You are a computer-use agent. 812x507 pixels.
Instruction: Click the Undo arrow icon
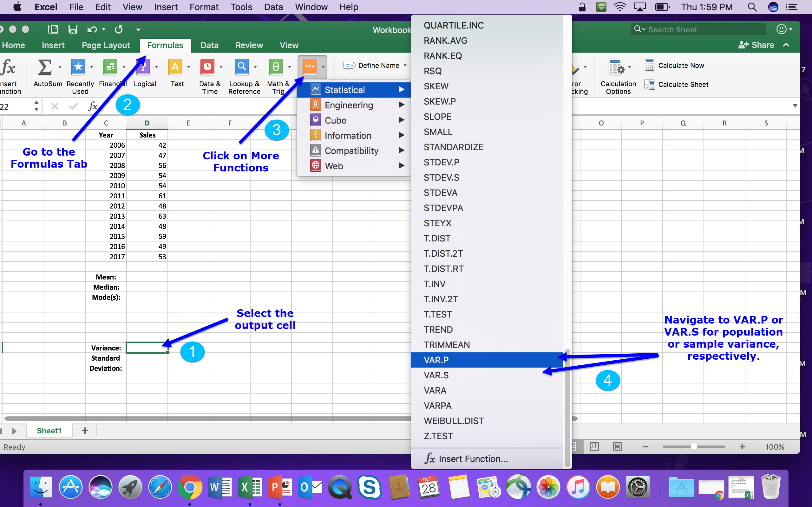coord(92,29)
